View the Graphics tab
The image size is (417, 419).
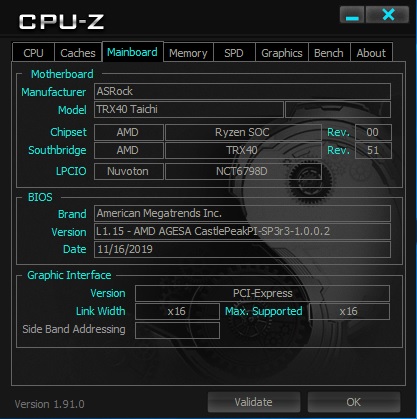pos(282,53)
